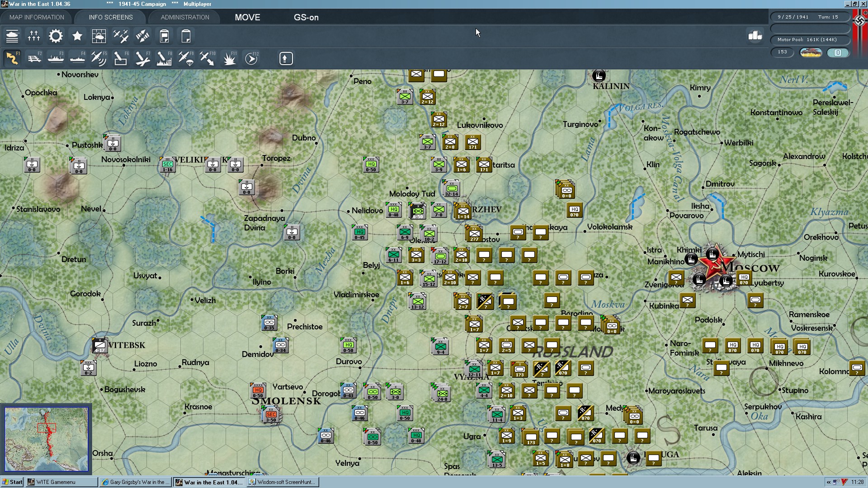Select the 1=14 Soviet unit at Rzhev
868x488 pixels.
click(463, 211)
